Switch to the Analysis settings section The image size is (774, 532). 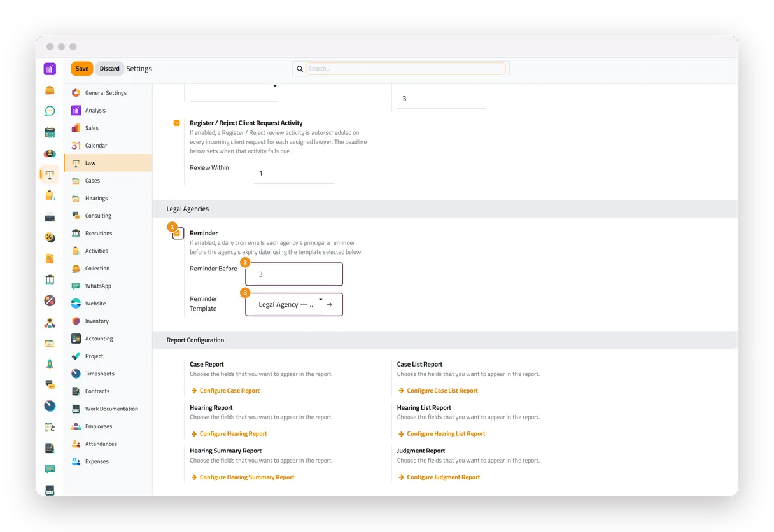click(108, 111)
